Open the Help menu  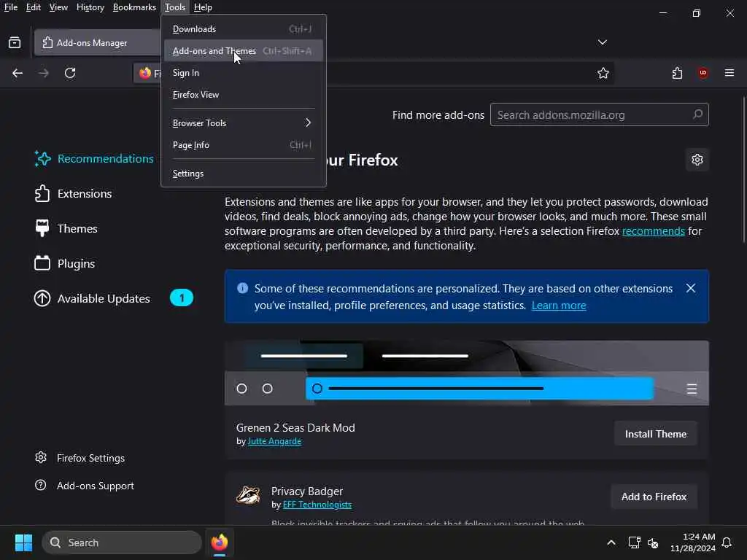[x=203, y=7]
